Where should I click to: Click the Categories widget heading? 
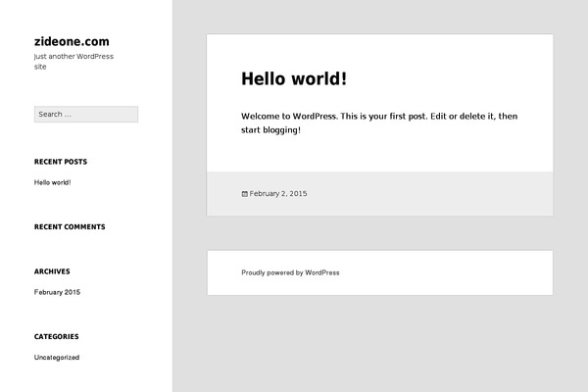point(57,336)
